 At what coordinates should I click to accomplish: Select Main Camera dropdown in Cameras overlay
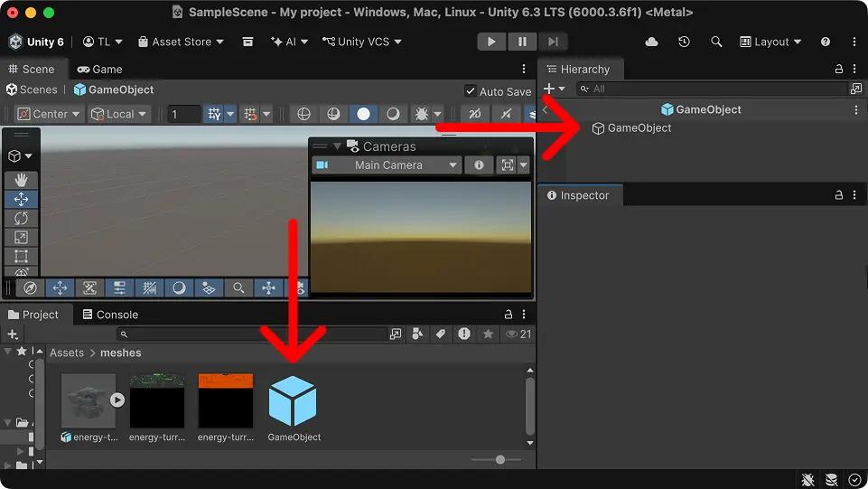click(x=387, y=165)
